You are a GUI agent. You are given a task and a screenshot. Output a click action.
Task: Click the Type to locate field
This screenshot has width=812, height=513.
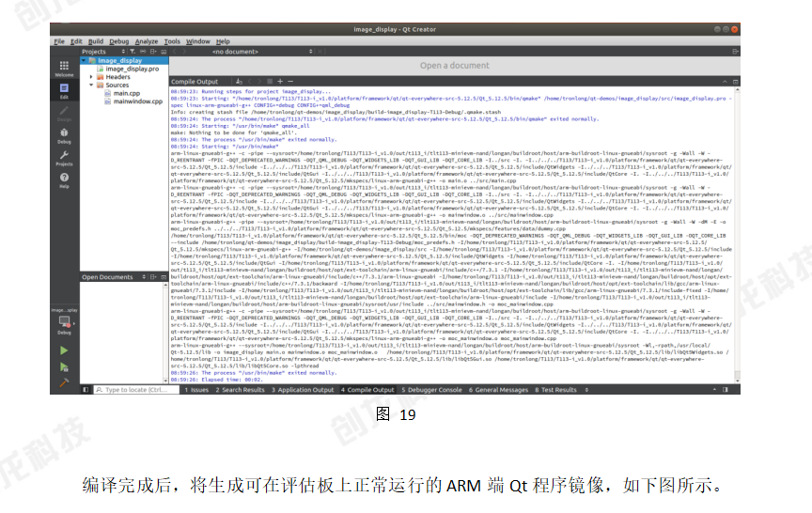(136, 390)
